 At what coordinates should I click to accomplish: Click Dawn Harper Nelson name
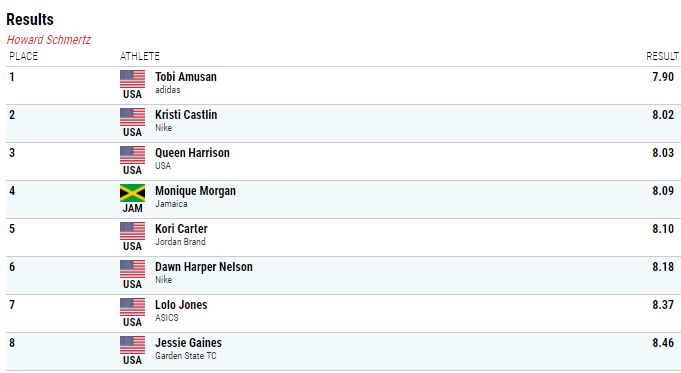(x=204, y=267)
